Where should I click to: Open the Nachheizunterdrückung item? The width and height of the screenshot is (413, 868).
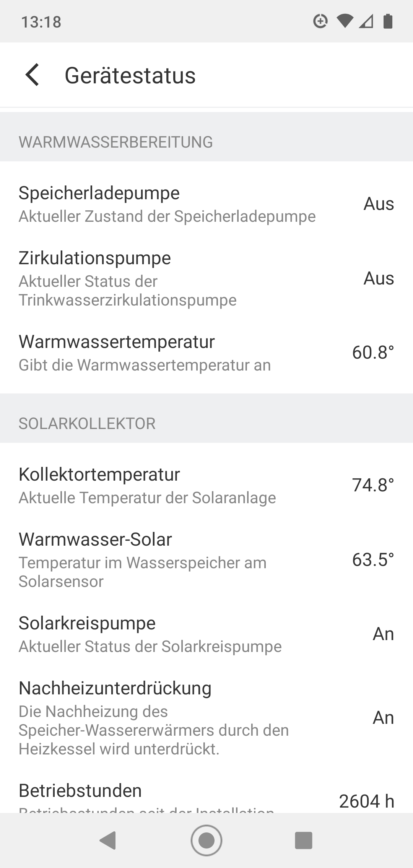[x=206, y=718]
